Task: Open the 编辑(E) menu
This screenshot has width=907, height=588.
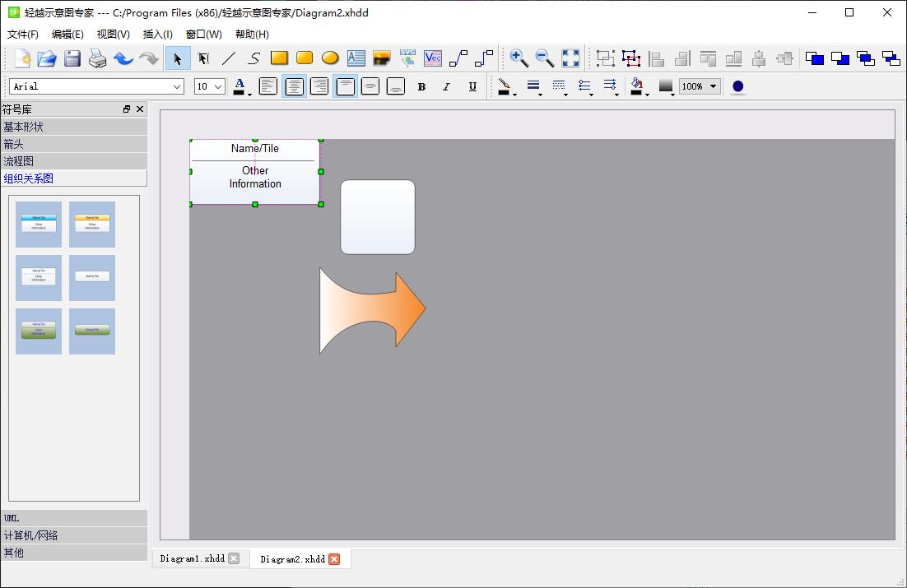Action: [x=67, y=34]
